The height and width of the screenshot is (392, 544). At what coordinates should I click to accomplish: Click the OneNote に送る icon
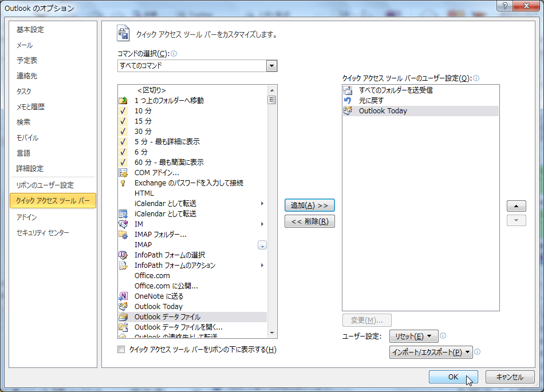pyautogui.click(x=123, y=296)
